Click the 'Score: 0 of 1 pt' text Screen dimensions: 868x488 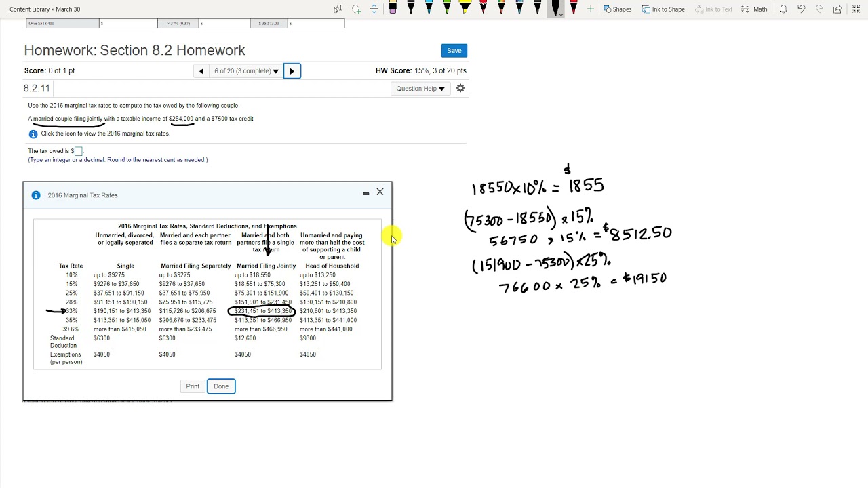point(50,70)
